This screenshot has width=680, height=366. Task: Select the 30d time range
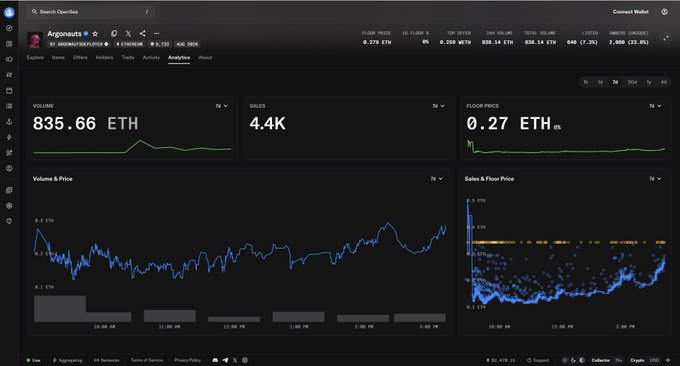click(632, 82)
